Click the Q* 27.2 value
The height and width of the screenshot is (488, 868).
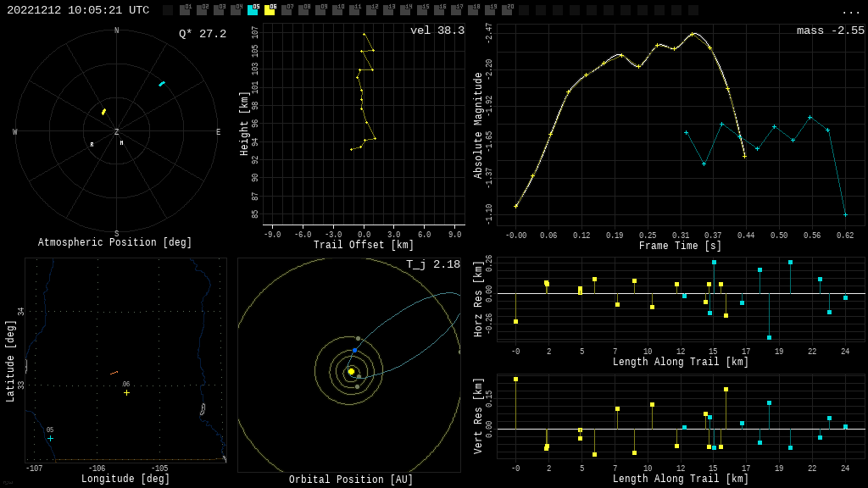(x=203, y=34)
